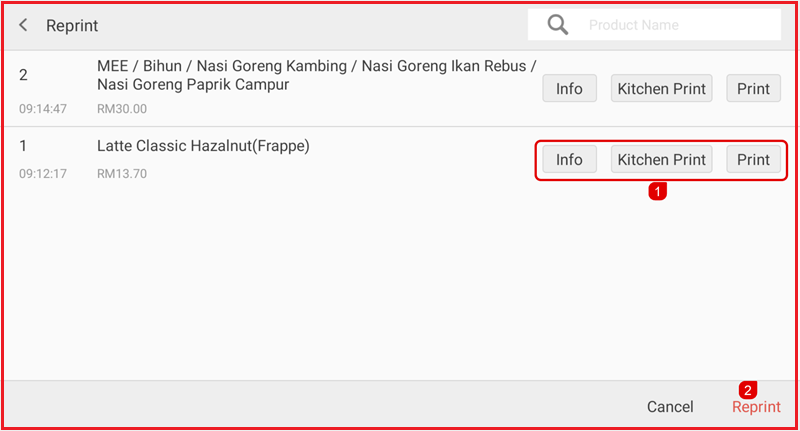
Task: Open Info for Latte Classic Hazalnut order
Action: pos(569,160)
